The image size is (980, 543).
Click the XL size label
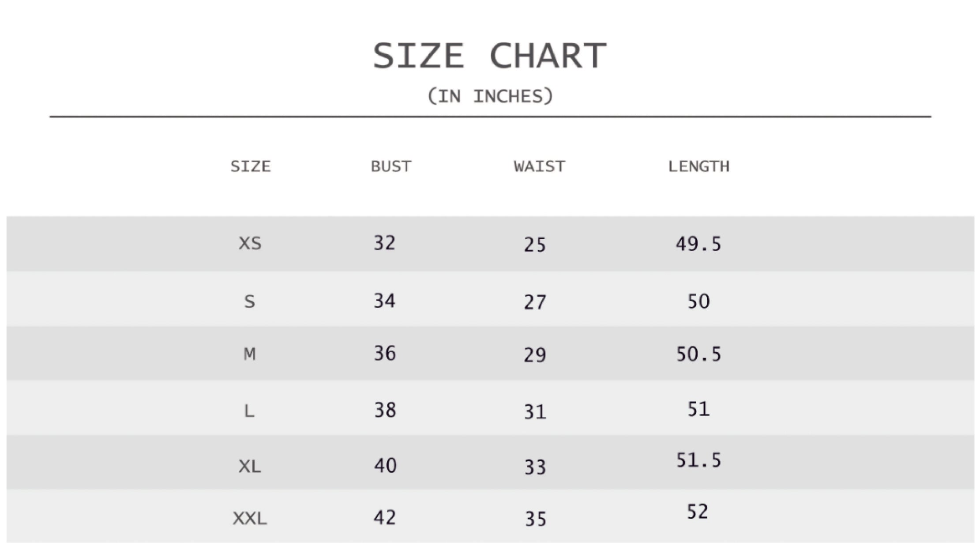[250, 466]
